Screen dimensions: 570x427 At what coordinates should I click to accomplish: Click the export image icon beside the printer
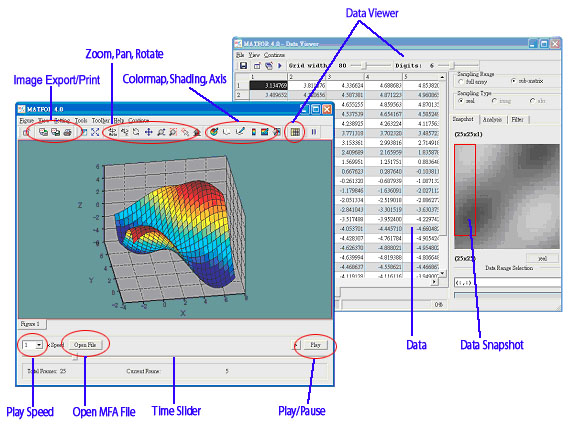pyautogui.click(x=55, y=132)
